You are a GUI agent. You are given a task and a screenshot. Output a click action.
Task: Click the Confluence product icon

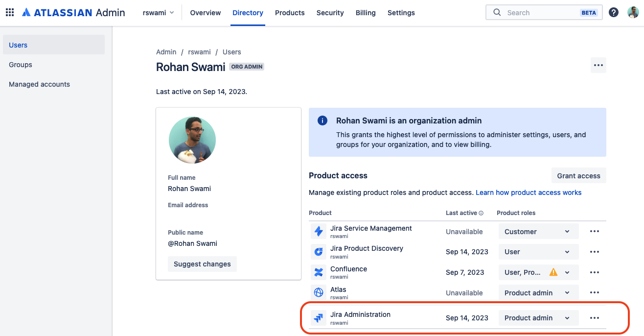click(x=319, y=272)
